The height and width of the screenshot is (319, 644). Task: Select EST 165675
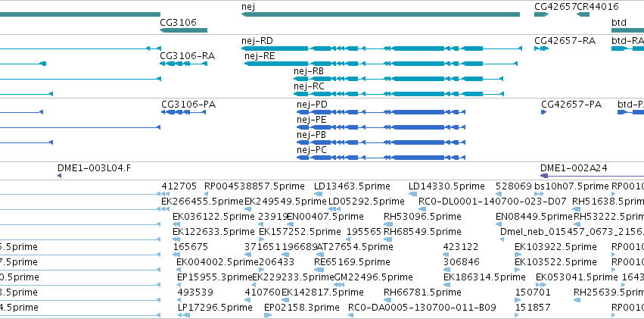[x=191, y=247]
